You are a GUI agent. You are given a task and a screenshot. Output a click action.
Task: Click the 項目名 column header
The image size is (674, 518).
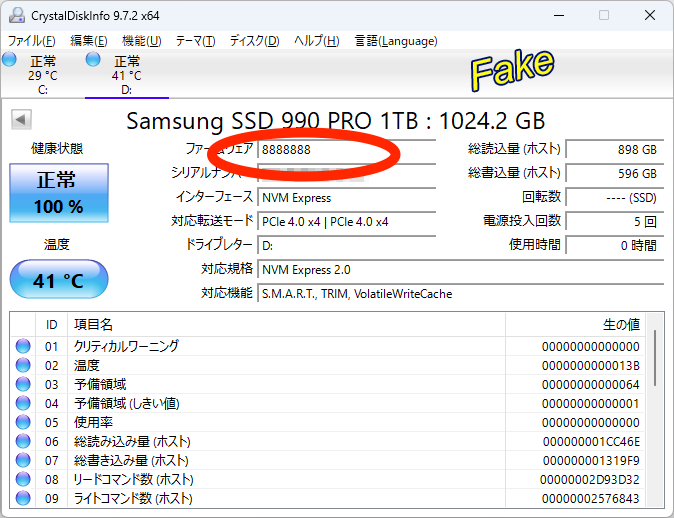(x=286, y=325)
